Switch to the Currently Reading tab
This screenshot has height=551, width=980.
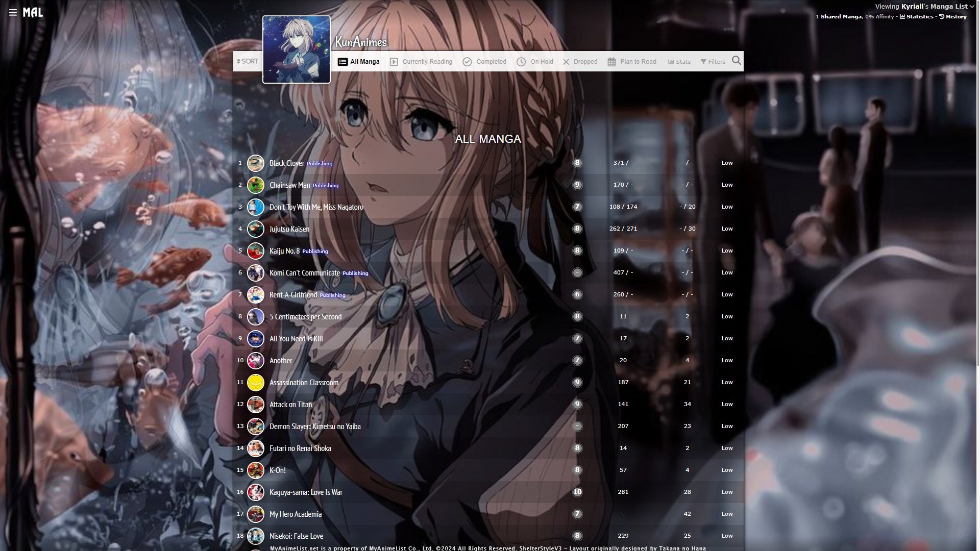(421, 62)
